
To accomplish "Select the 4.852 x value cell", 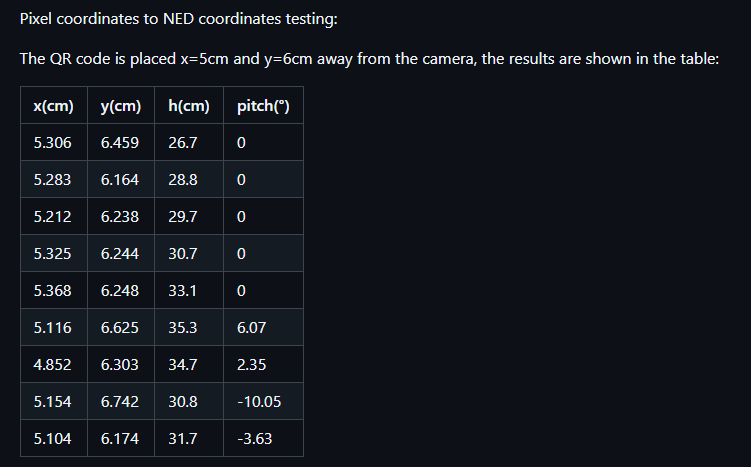I will coord(54,364).
